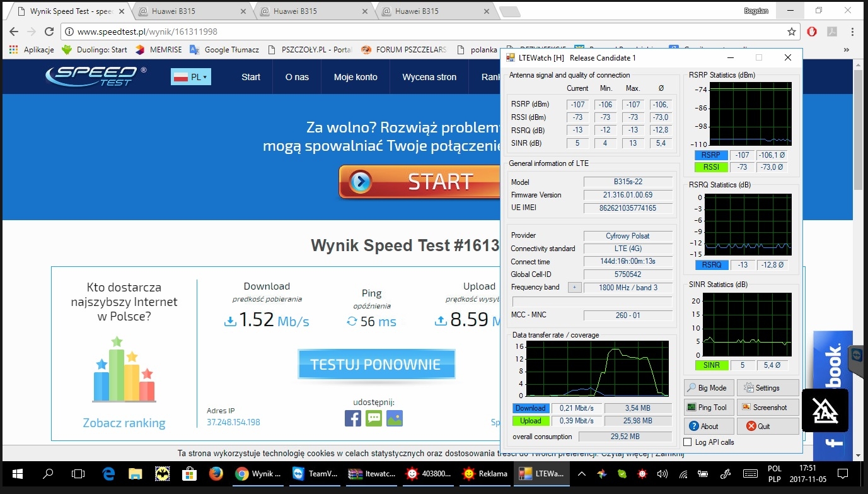The width and height of the screenshot is (868, 494).
Task: Click the volume speaker tray icon
Action: tap(662, 474)
